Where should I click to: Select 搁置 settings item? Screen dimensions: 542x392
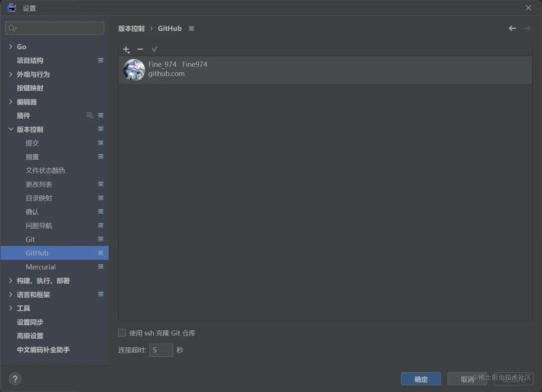32,157
